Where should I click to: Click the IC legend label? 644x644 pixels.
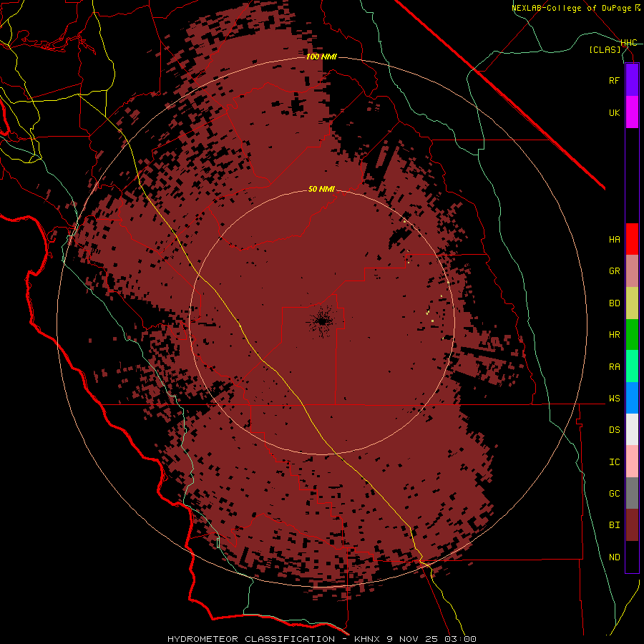pyautogui.click(x=615, y=462)
